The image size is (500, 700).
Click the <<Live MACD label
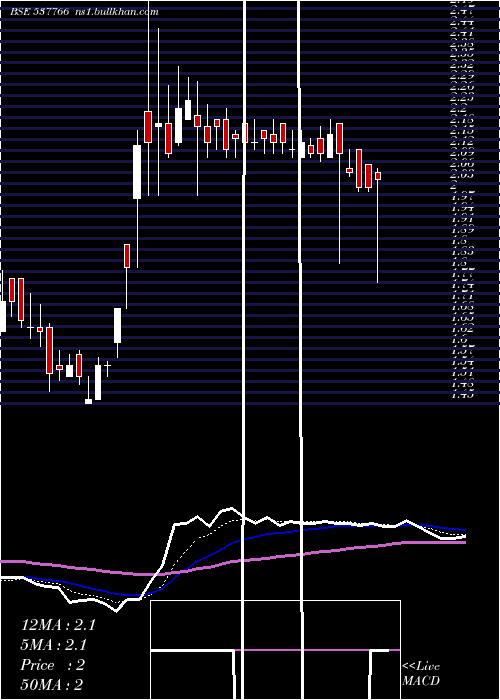(421, 673)
